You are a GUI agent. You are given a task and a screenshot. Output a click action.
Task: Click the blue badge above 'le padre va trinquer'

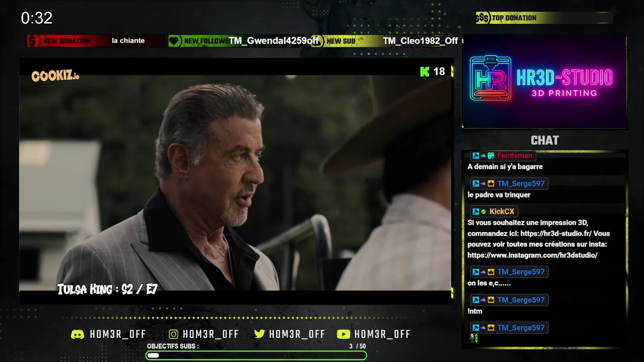coord(475,184)
